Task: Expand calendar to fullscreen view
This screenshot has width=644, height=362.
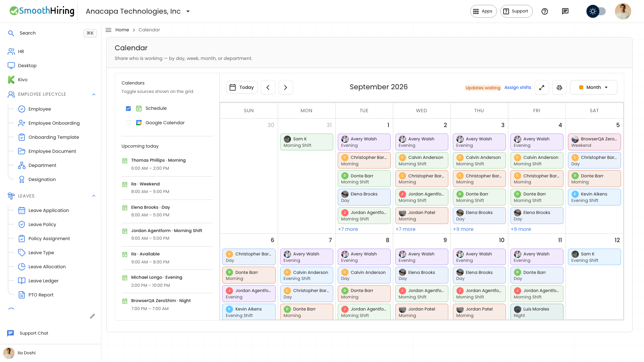Action: (x=542, y=87)
